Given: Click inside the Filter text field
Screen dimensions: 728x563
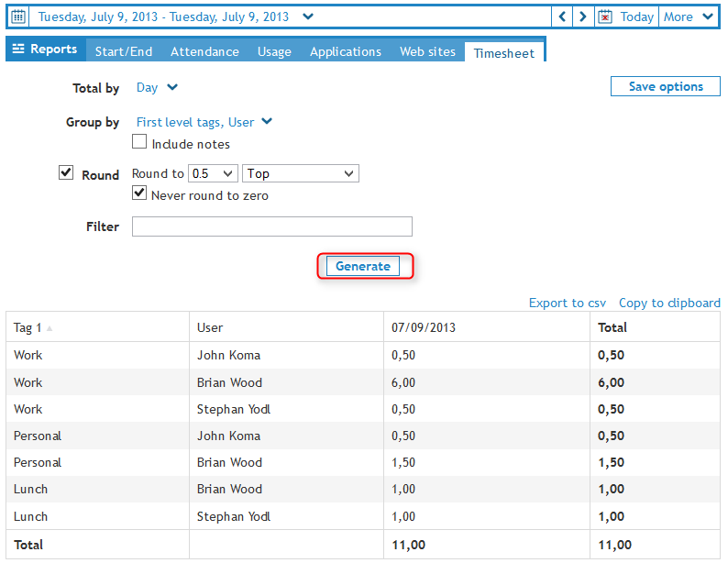Looking at the screenshot, I should [272, 226].
